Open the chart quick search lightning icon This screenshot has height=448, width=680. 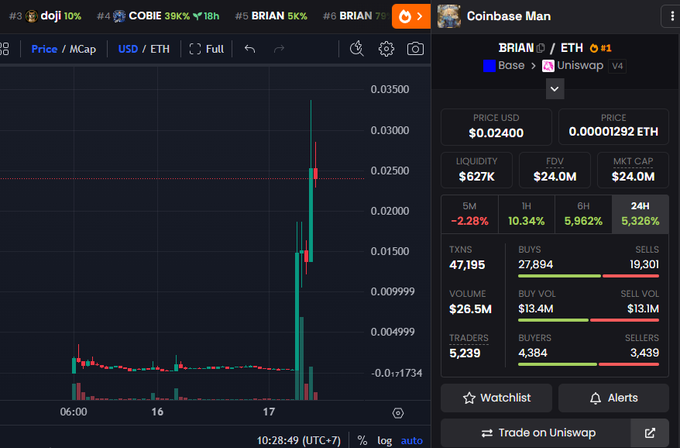[x=356, y=49]
